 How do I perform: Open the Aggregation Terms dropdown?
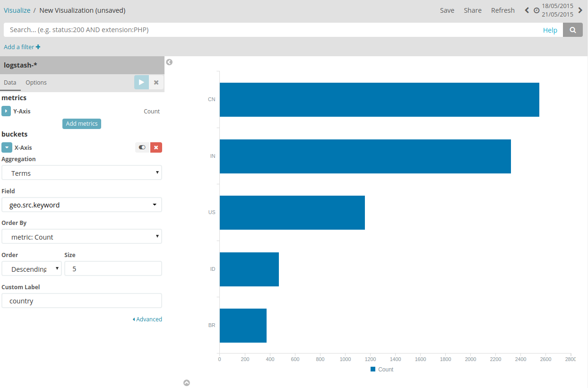tap(82, 173)
